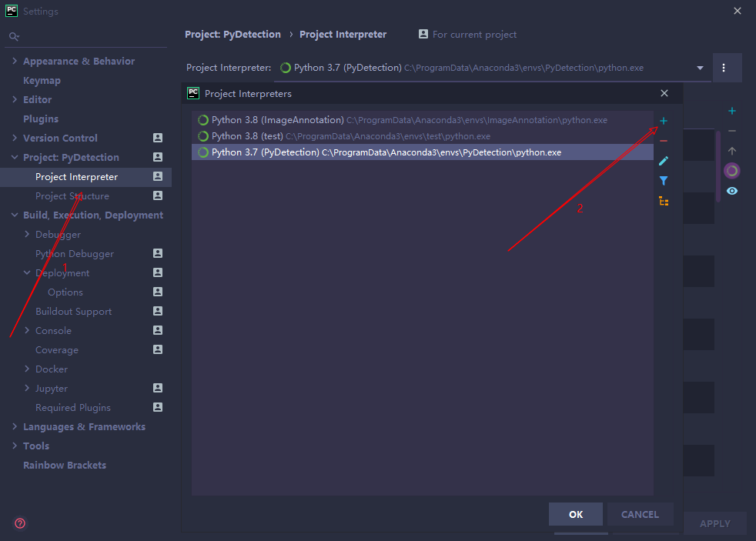Expand Appearance & Behavior section
The height and width of the screenshot is (541, 756).
click(15, 61)
